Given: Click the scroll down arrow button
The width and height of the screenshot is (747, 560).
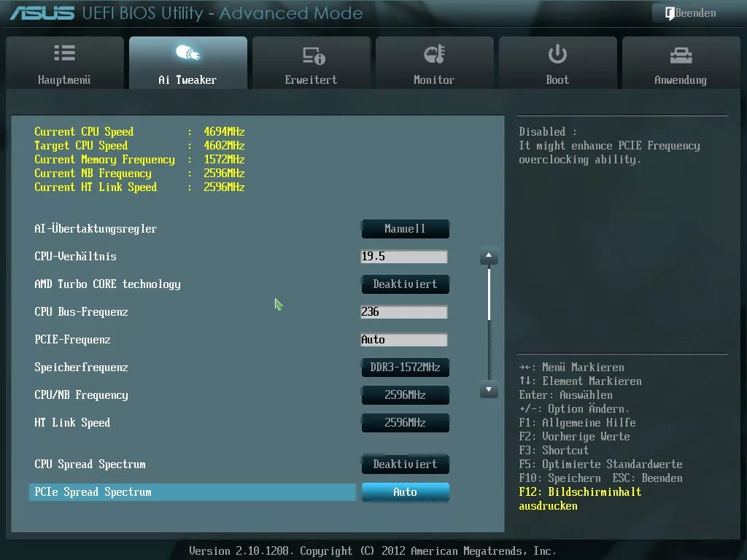Looking at the screenshot, I should pyautogui.click(x=489, y=389).
